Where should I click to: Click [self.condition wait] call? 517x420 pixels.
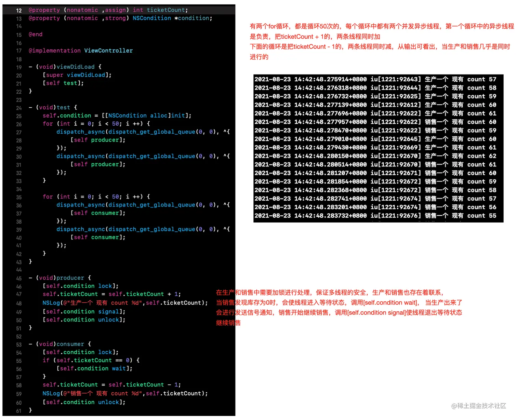[x=94, y=369]
